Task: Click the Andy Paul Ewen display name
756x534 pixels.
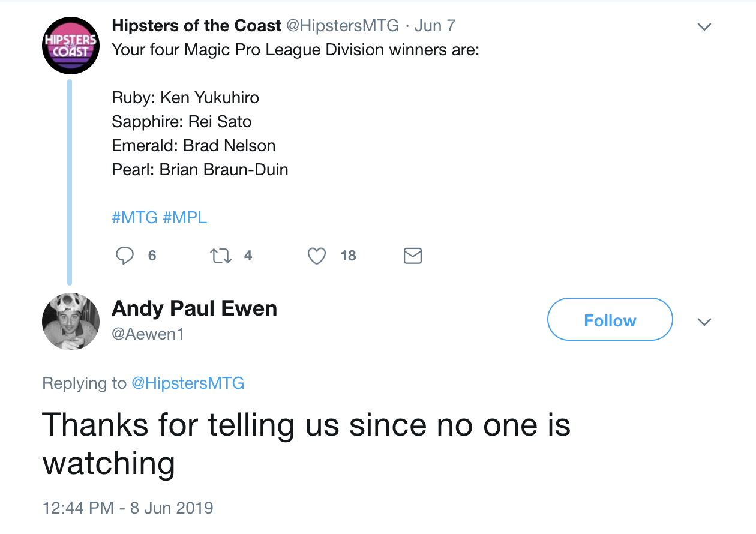Action: click(194, 309)
